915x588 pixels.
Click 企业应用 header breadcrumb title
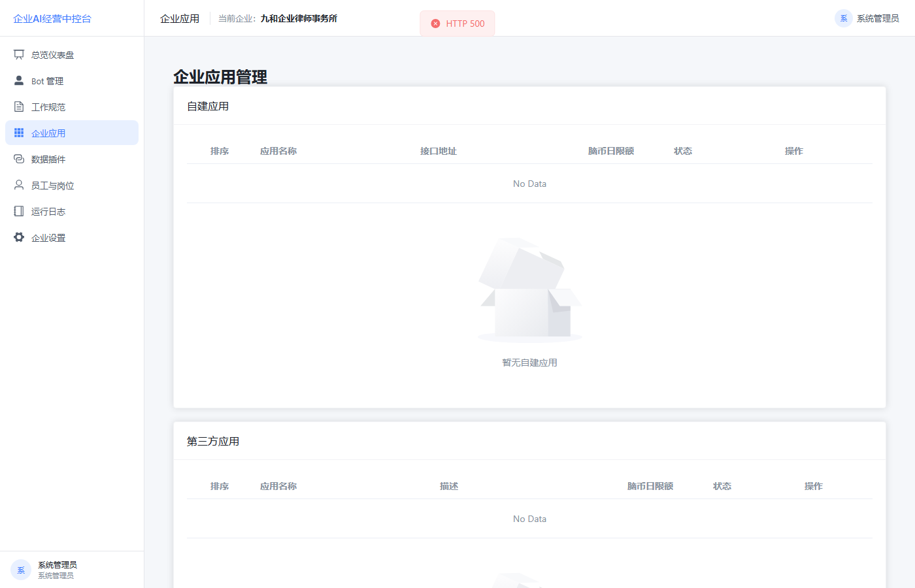(180, 18)
